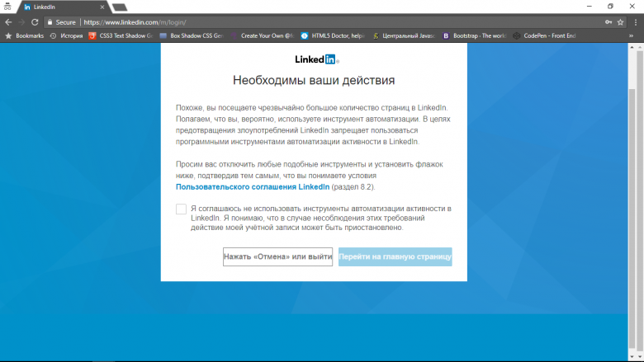Click the saved password key icon
Screen dimensions: 644x362
tap(608, 22)
